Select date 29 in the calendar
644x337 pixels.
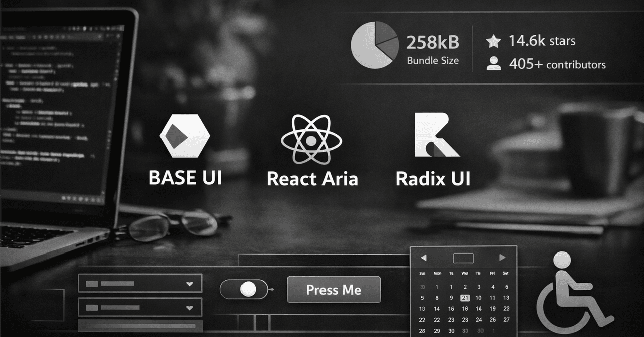[437, 331]
